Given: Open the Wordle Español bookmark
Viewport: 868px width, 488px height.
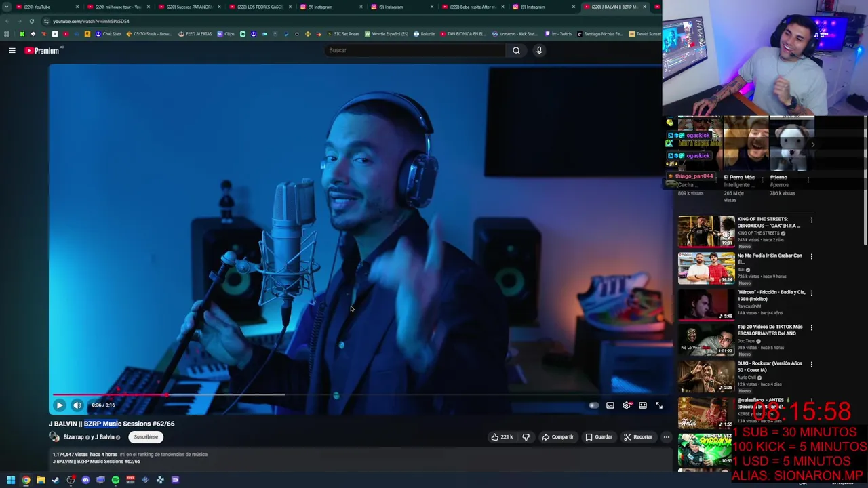Looking at the screenshot, I should [x=387, y=34].
